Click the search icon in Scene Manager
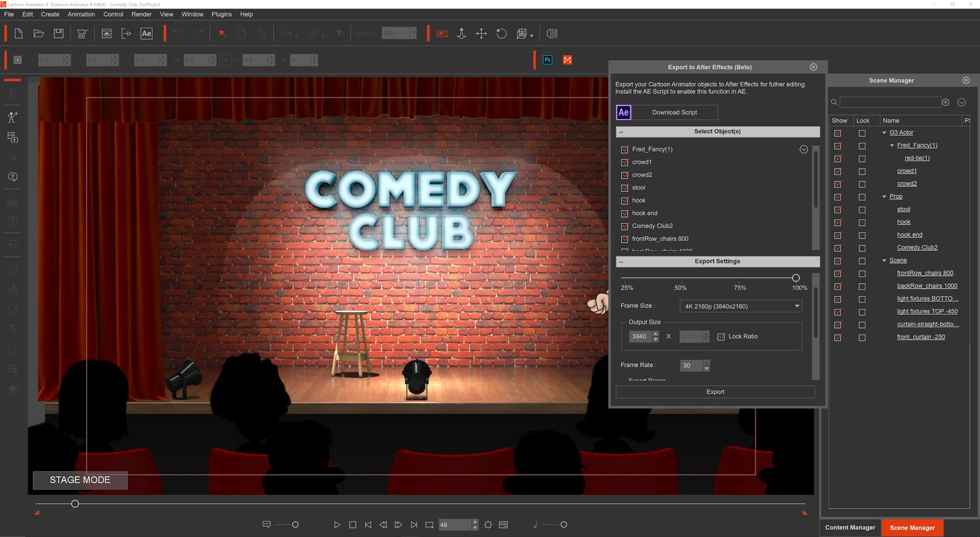The width and height of the screenshot is (980, 537). tap(834, 102)
